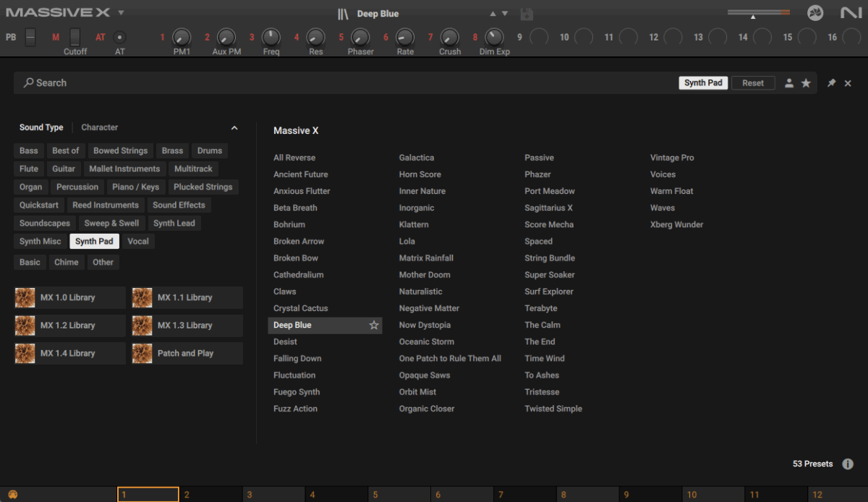
Task: Open the preset browser library icon
Action: (343, 14)
